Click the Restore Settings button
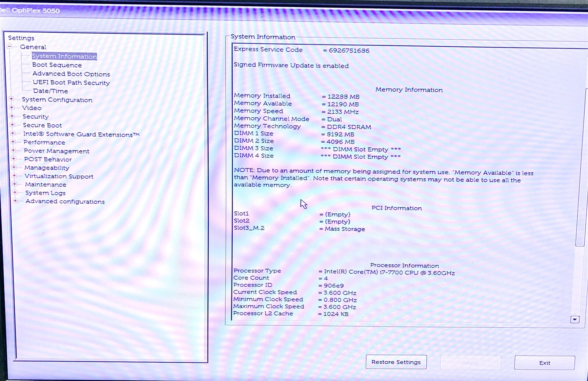Viewport: 588px width, 381px height. click(396, 362)
